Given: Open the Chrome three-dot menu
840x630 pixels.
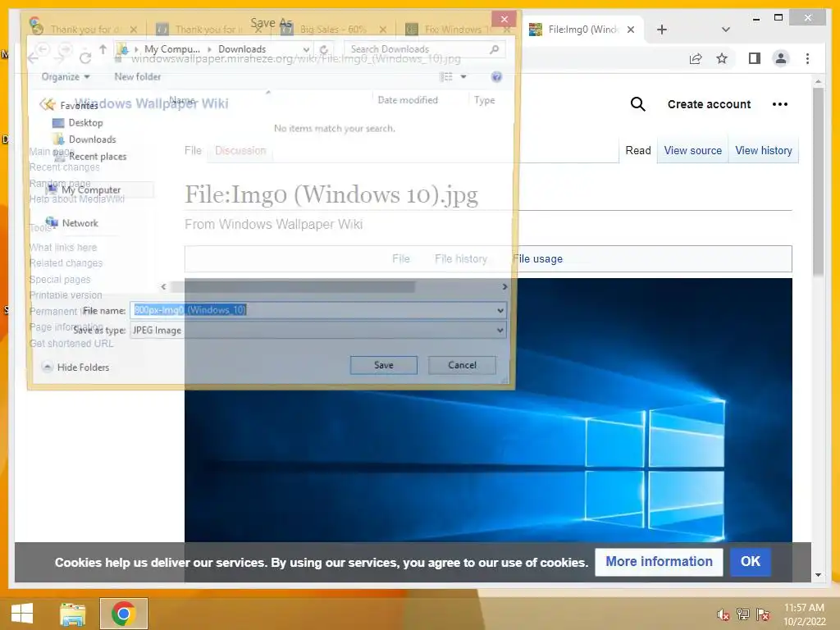Looking at the screenshot, I should [807, 58].
